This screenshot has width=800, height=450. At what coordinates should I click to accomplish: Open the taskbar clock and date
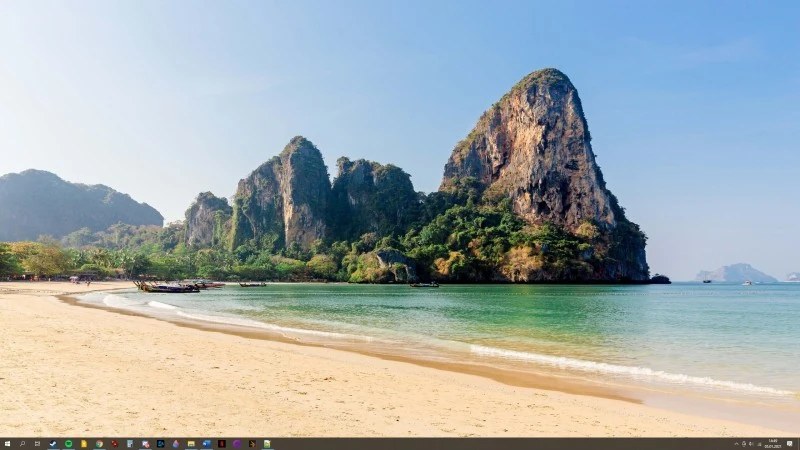(x=772, y=443)
